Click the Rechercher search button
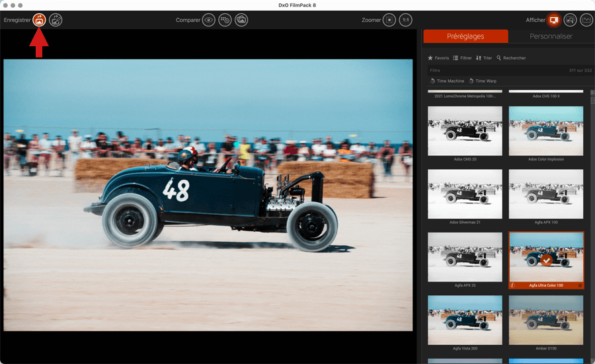This screenshot has height=364, width=595. (x=511, y=58)
